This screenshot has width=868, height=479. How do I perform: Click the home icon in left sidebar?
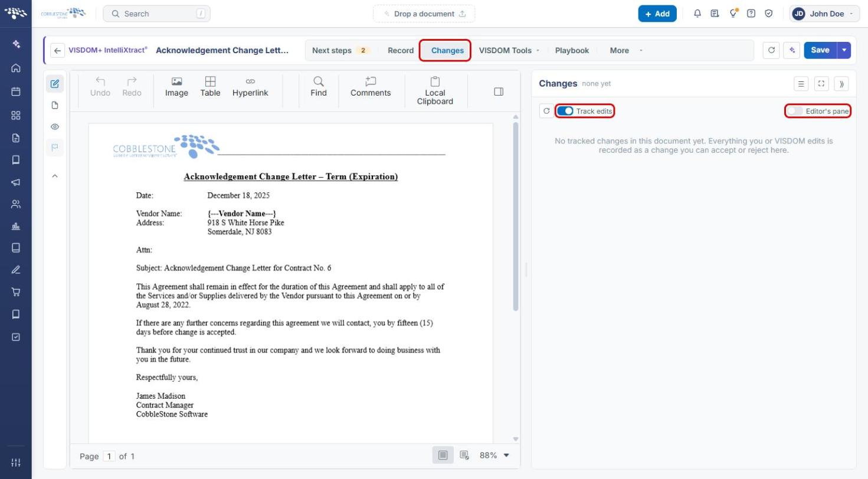pyautogui.click(x=16, y=68)
